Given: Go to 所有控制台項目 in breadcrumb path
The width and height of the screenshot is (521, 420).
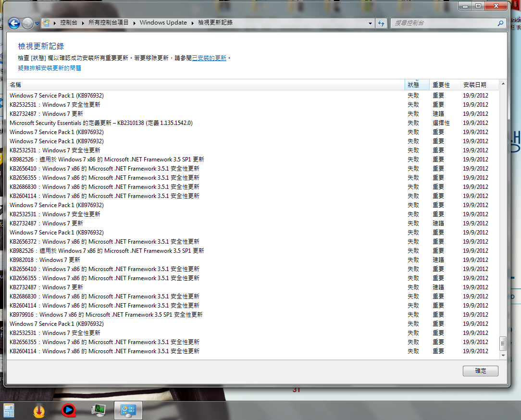Looking at the screenshot, I should pos(109,23).
